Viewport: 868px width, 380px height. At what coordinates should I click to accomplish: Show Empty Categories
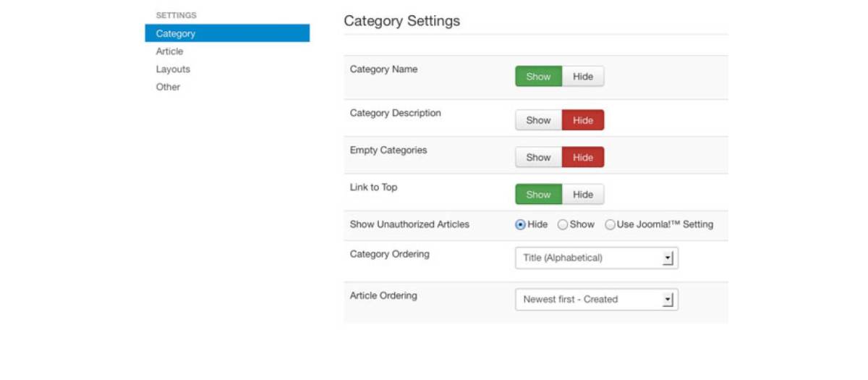click(538, 157)
